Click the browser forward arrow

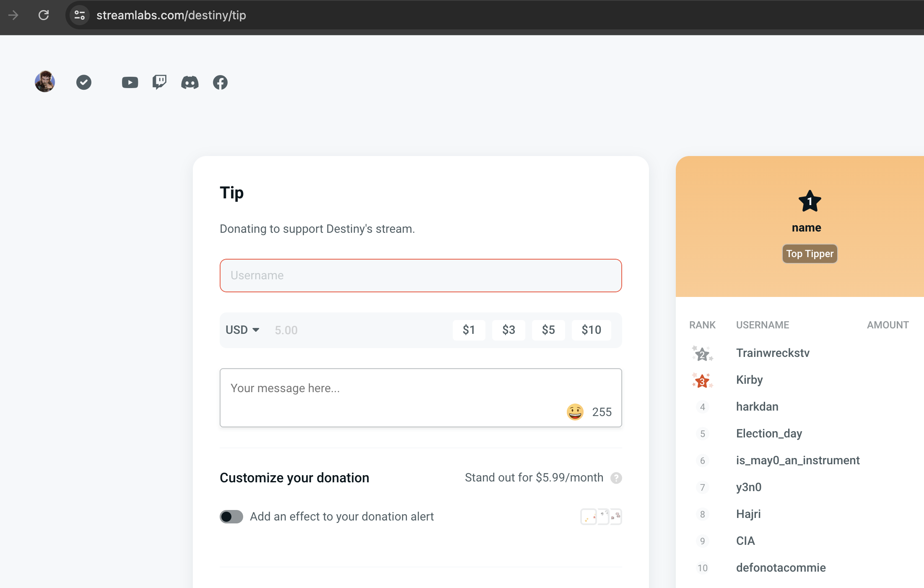pyautogui.click(x=13, y=15)
